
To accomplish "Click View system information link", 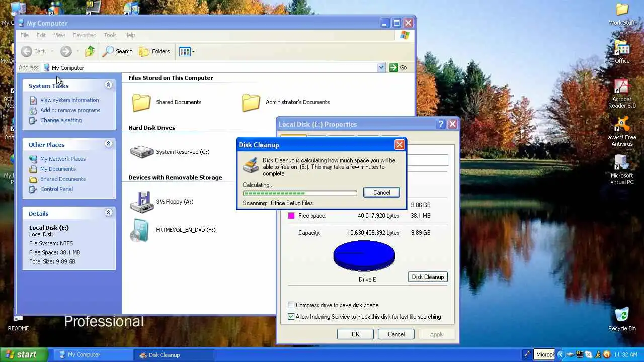I will [x=69, y=100].
